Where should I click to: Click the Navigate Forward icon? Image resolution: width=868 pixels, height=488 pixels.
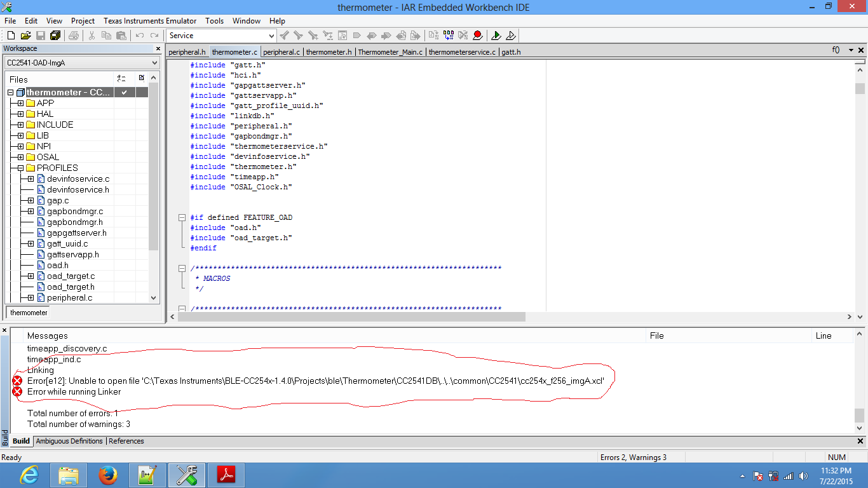pos(416,36)
